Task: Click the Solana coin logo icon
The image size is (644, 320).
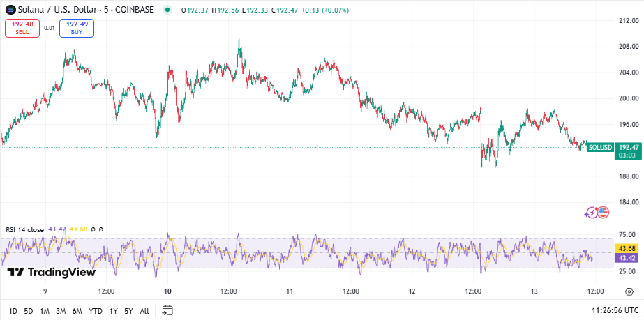Action: pyautogui.click(x=10, y=10)
